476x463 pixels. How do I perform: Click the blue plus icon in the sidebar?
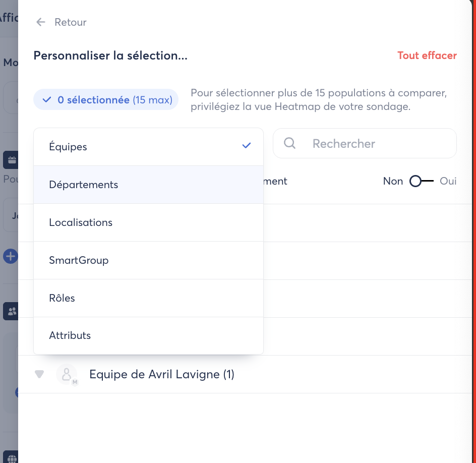tap(10, 256)
